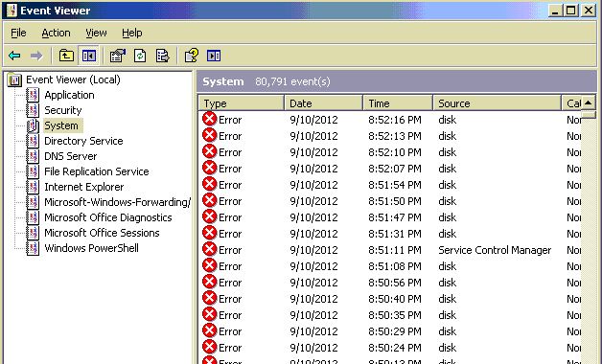Click the Directory Service log icon
602x364 pixels.
point(33,141)
